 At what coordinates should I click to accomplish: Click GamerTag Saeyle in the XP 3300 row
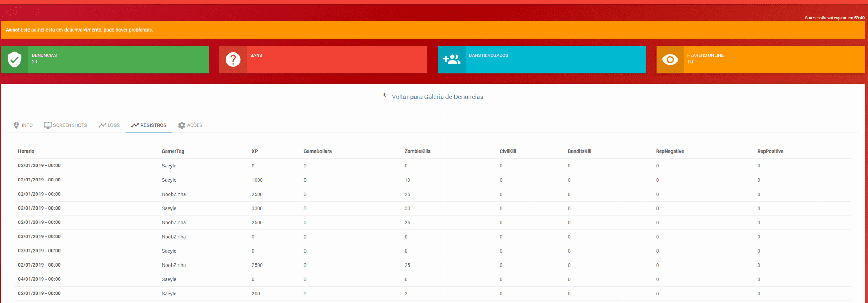tap(169, 208)
